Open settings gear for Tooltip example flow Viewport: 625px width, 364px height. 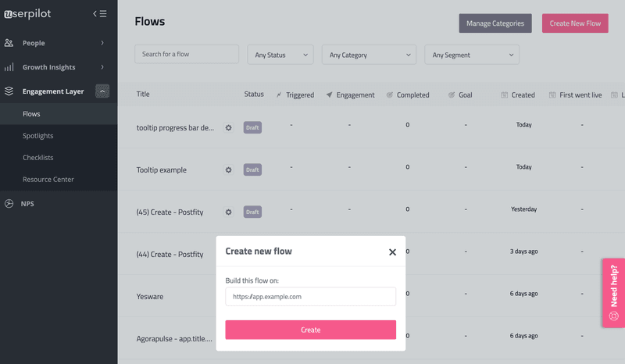(x=228, y=170)
